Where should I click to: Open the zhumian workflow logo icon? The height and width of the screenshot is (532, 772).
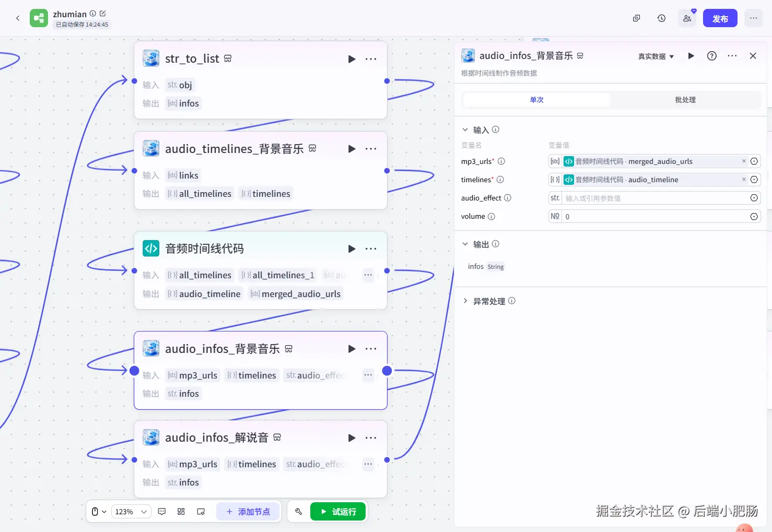[39, 18]
